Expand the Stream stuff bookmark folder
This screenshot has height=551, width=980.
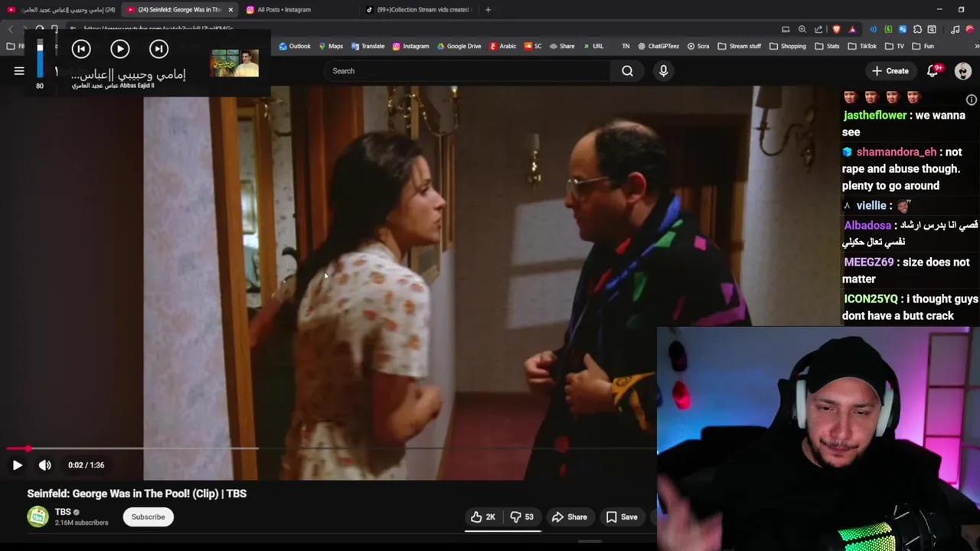pyautogui.click(x=739, y=46)
